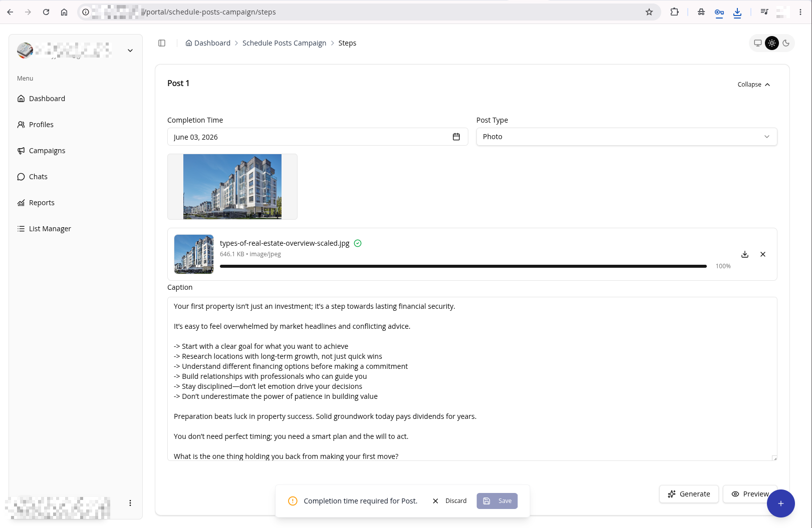Remove the uploaded jpg file

763,254
